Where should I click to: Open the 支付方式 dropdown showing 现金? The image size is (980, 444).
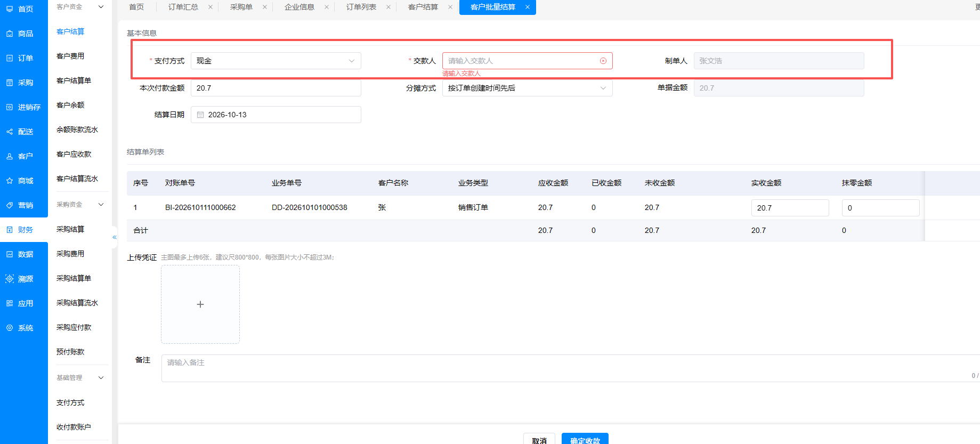(x=276, y=61)
